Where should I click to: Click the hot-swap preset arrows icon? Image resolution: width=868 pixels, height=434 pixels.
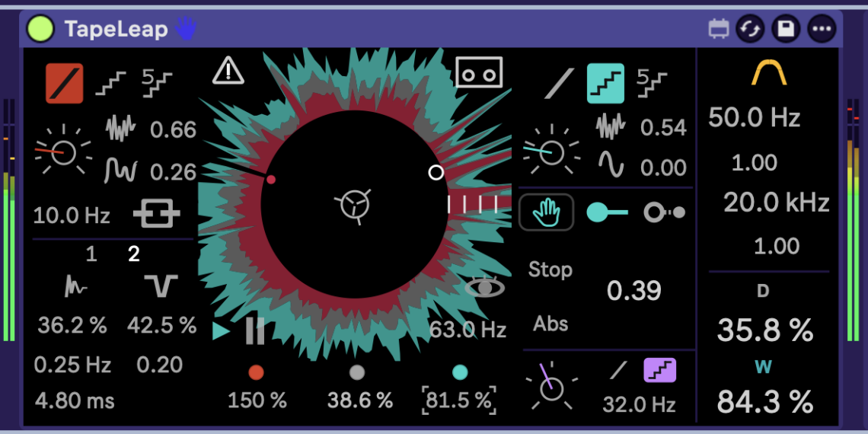point(749,29)
